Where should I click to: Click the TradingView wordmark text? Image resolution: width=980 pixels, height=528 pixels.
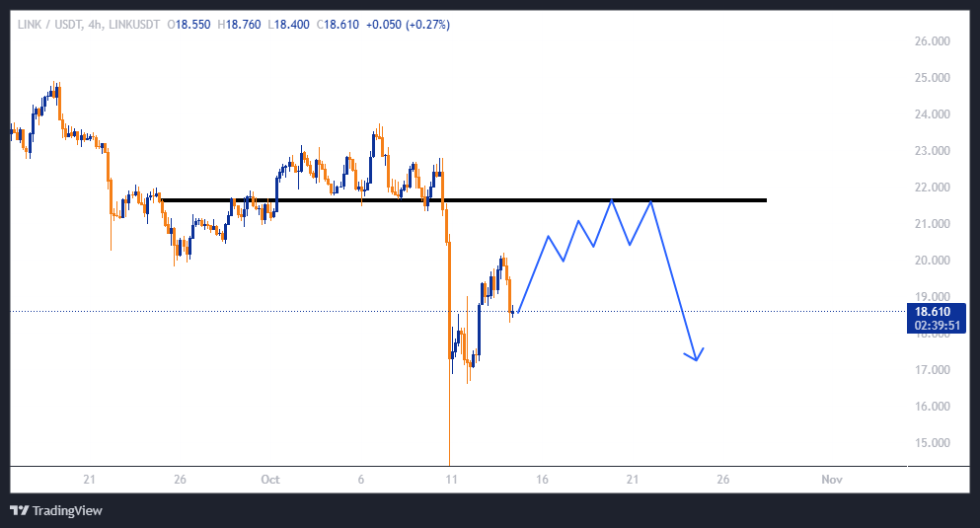coord(67,510)
